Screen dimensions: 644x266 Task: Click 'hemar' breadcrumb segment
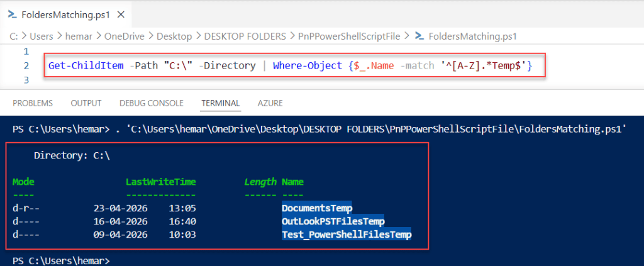click(79, 36)
